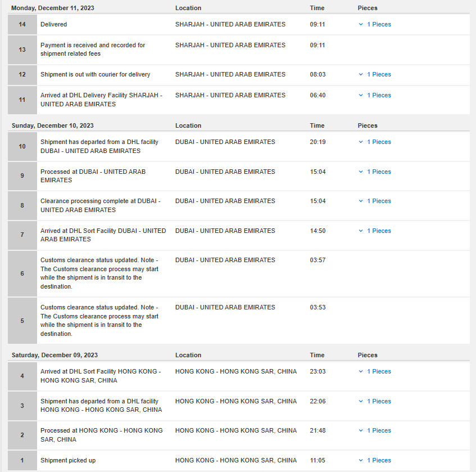Expand chevron for Processed at Dubai row
The width and height of the screenshot is (476, 472).
(x=361, y=172)
